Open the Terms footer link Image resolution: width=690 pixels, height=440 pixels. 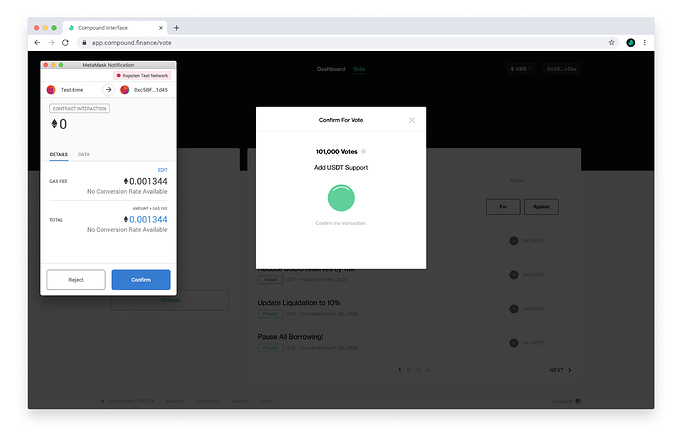pyautogui.click(x=266, y=401)
